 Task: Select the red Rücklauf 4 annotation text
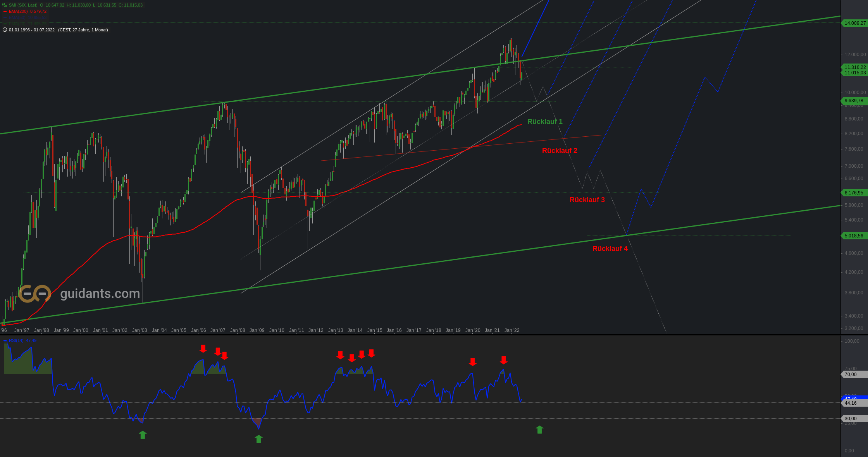[x=610, y=249]
